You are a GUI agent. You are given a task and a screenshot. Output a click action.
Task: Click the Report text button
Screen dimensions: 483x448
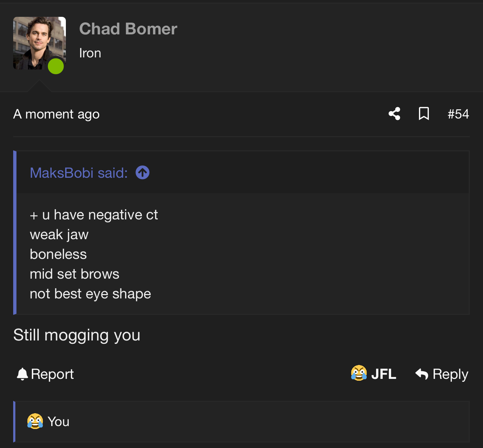coord(52,374)
